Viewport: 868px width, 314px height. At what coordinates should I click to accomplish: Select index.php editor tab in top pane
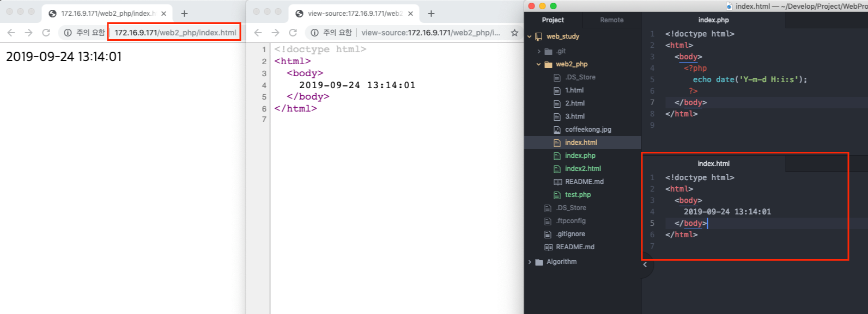pos(713,20)
